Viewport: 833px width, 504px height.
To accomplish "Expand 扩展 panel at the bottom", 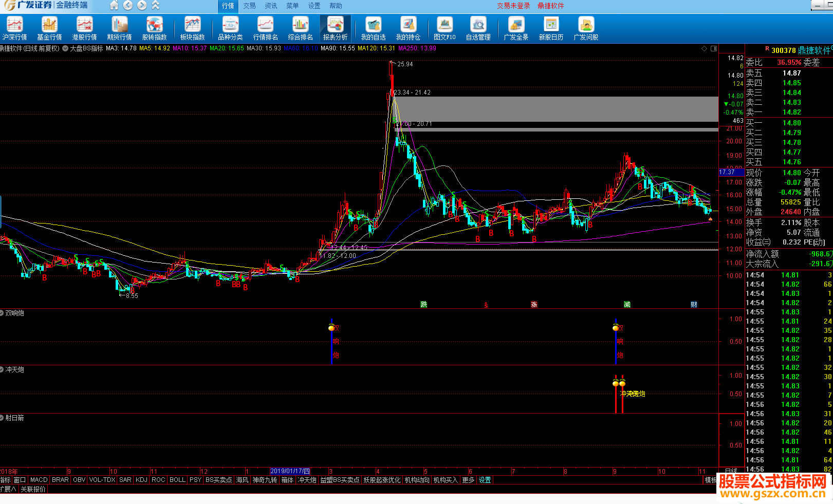I will tap(8, 489).
